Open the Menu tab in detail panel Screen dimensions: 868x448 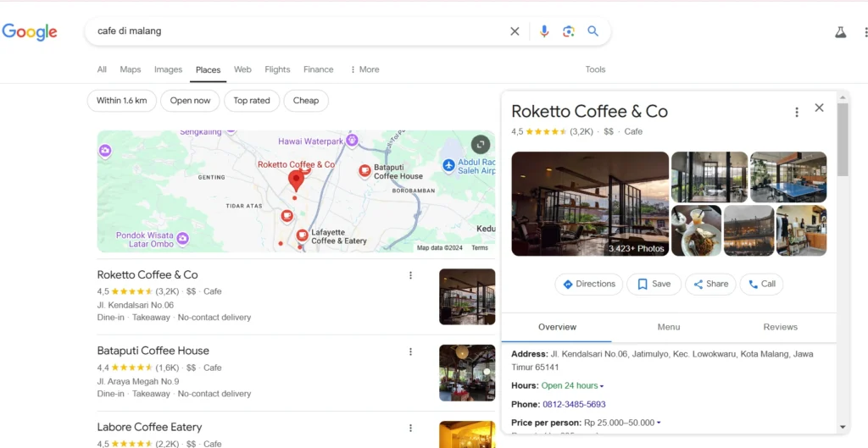tap(669, 328)
